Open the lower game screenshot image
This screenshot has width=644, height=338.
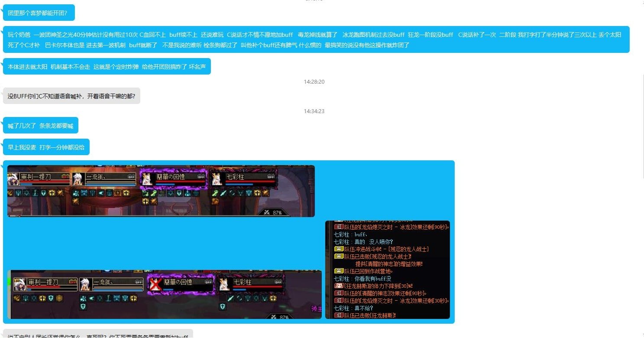[x=165, y=294]
